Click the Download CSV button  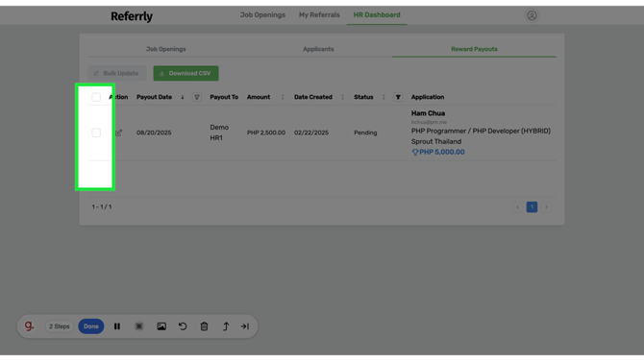pos(186,73)
